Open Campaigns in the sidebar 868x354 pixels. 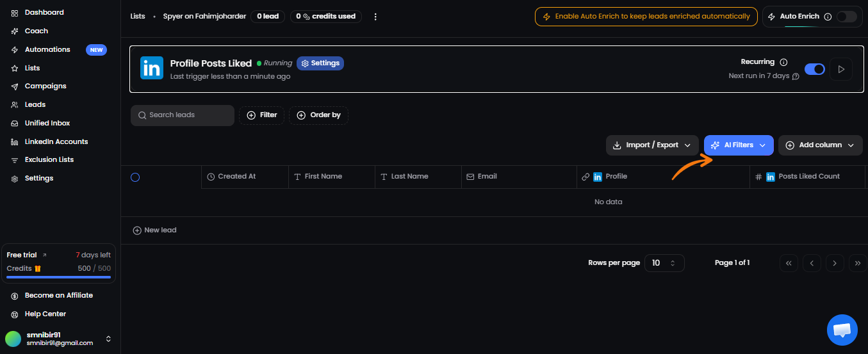[x=45, y=86]
